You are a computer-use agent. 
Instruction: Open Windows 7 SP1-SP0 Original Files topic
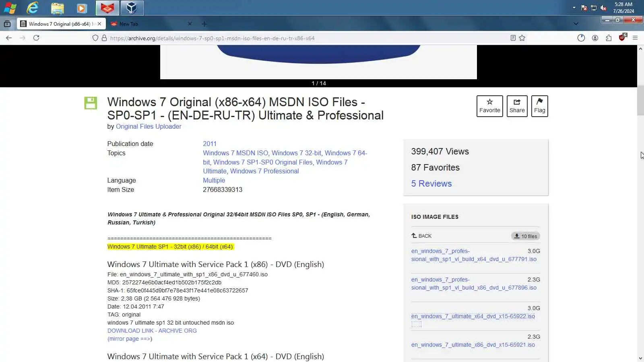click(x=263, y=162)
